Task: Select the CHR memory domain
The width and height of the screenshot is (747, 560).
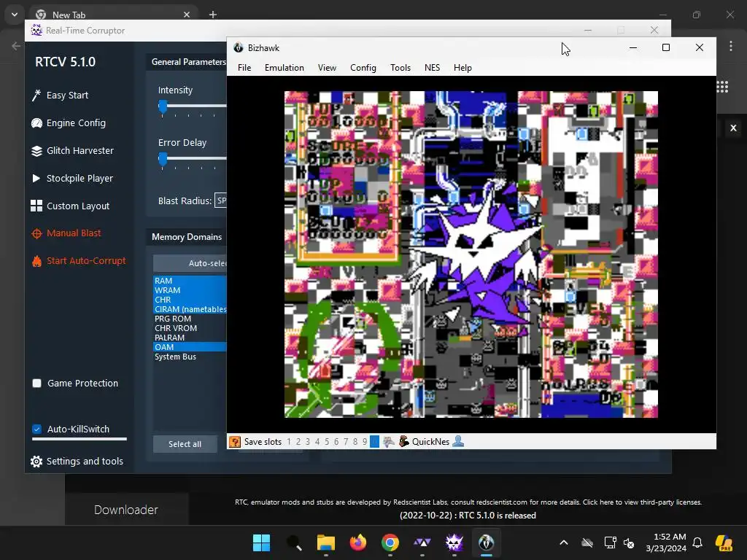Action: coord(190,300)
